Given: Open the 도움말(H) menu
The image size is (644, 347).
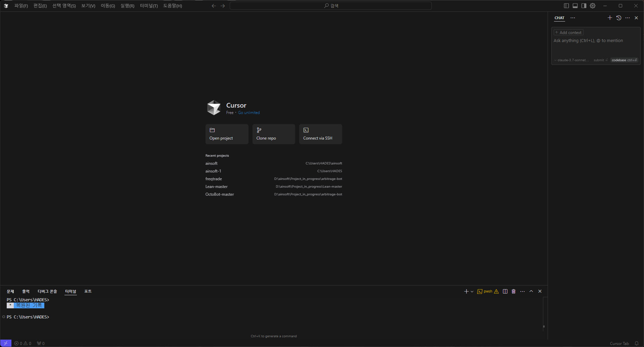Looking at the screenshot, I should point(173,6).
